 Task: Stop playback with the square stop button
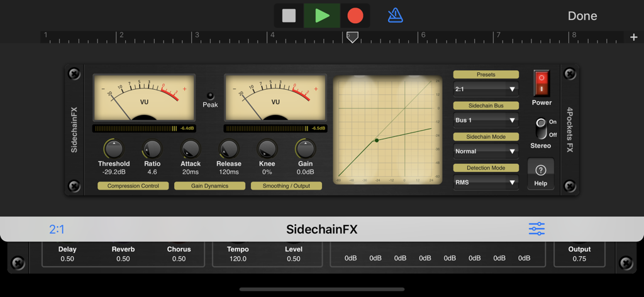coord(289,16)
